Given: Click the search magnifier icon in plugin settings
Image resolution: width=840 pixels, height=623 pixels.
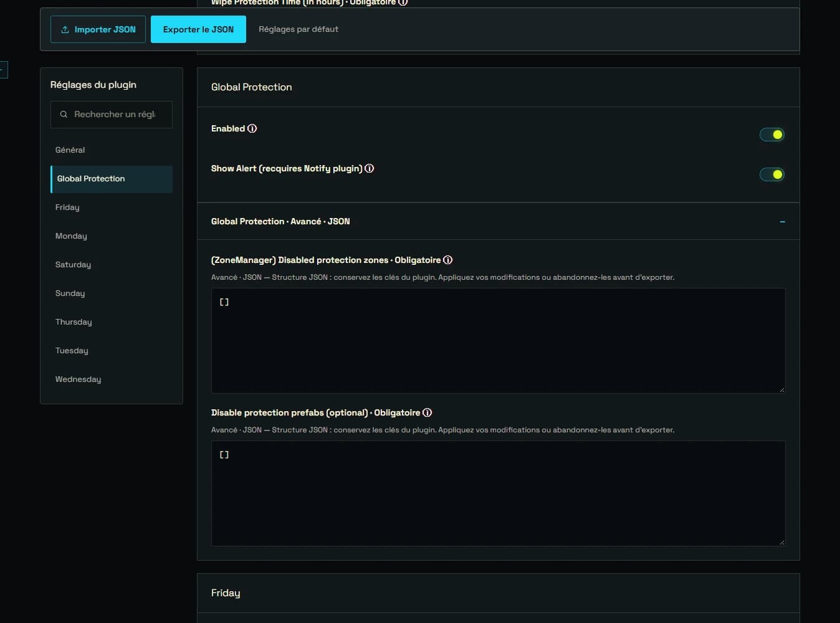Looking at the screenshot, I should (64, 115).
